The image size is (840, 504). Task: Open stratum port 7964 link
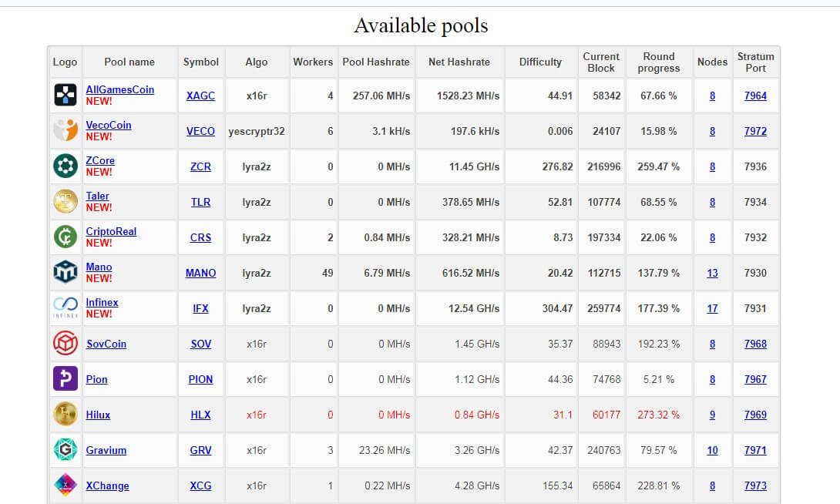coord(755,96)
